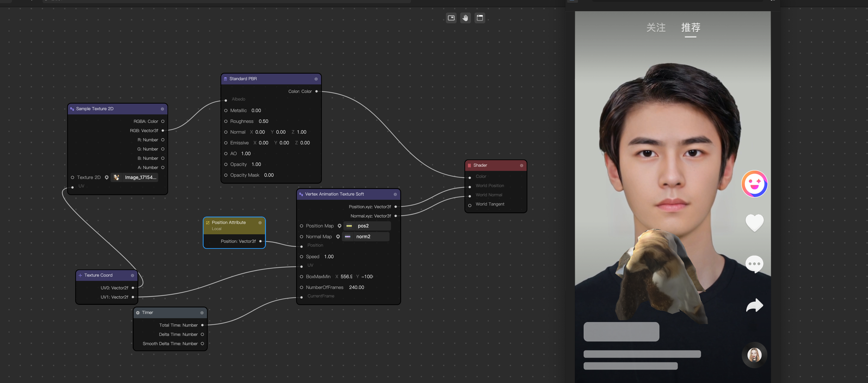
Task: Select the Timer node title
Action: pos(147,312)
